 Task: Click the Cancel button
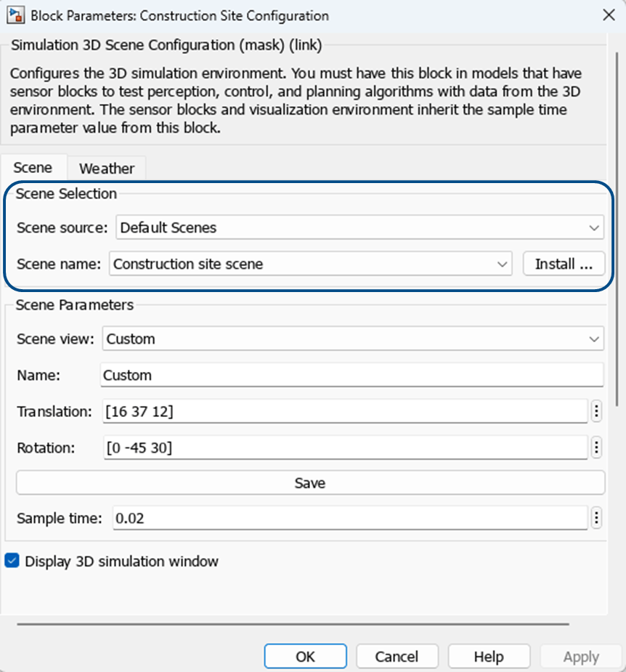point(397,656)
